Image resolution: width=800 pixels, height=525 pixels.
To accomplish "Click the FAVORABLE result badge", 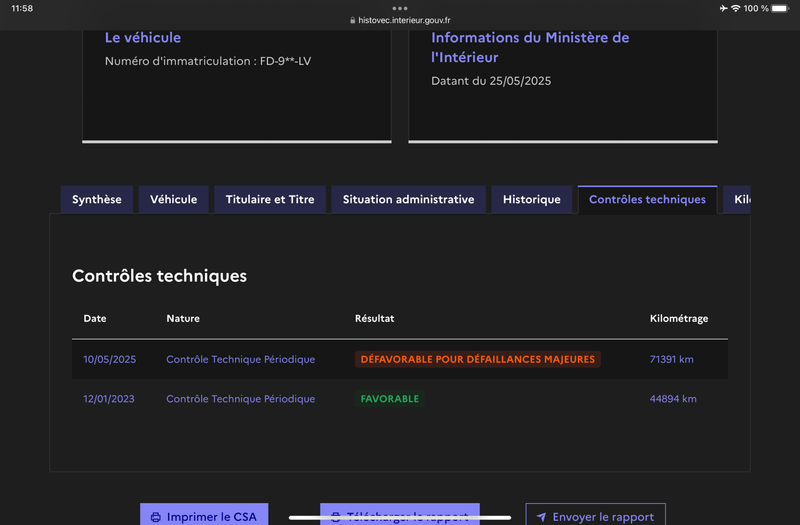I will click(x=390, y=399).
